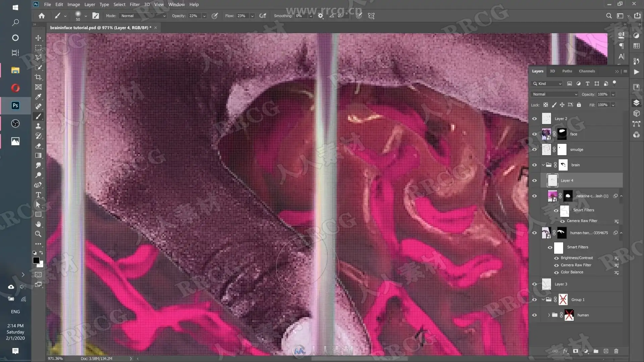Select the Zoom tool
Viewport: 644px width, 362px height.
38,234
